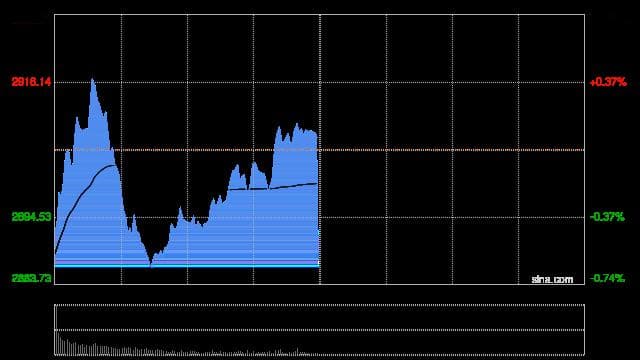Click the 2894.53 price label
Image resolution: width=640 pixels, height=360 pixels.
click(x=31, y=217)
